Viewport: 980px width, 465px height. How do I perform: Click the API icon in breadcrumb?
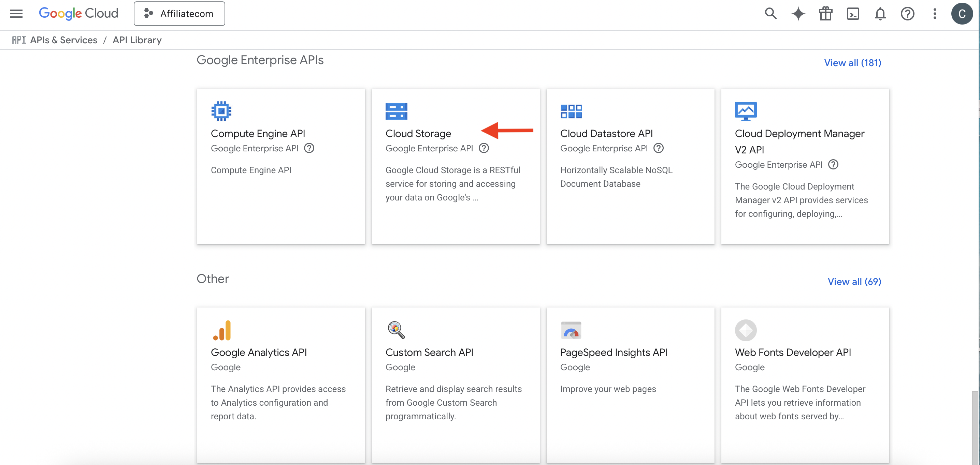point(18,40)
